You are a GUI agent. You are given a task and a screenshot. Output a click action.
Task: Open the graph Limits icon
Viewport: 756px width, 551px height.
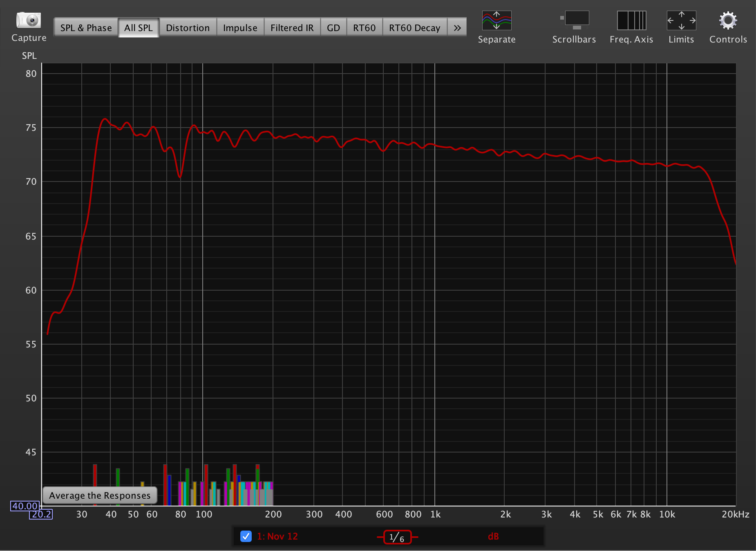pos(681,20)
